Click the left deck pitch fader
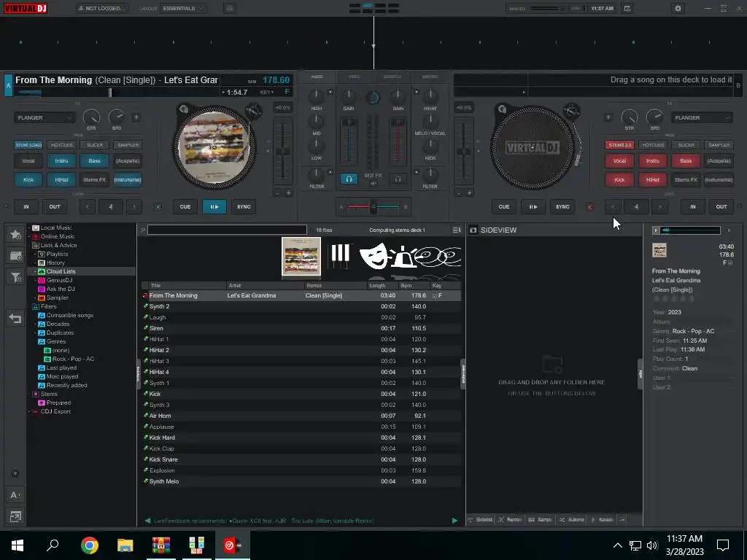 click(x=282, y=151)
